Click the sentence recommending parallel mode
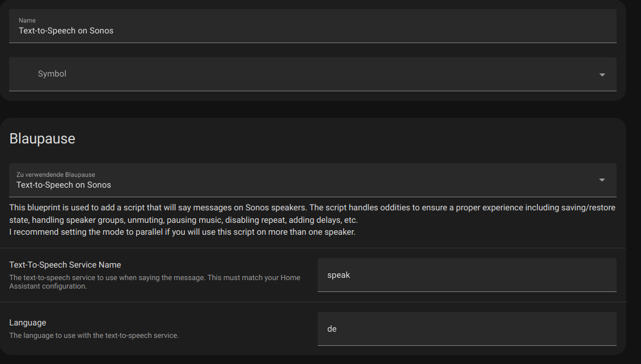The width and height of the screenshot is (641, 364). click(x=183, y=231)
